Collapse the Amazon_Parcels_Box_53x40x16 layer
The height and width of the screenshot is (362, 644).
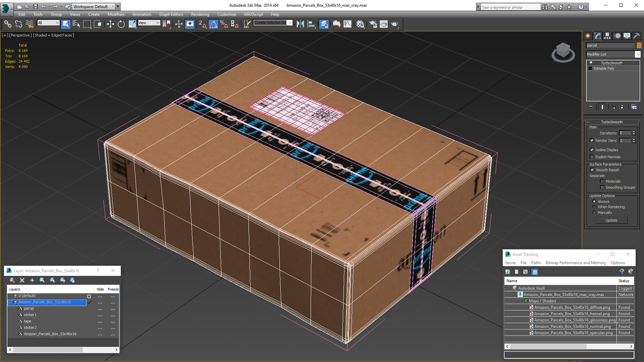click(10, 302)
